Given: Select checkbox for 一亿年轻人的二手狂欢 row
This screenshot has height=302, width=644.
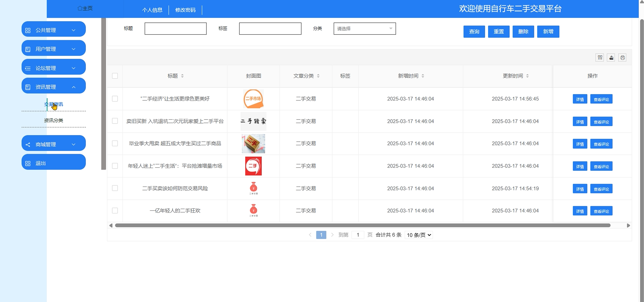Looking at the screenshot, I should coord(115,211).
